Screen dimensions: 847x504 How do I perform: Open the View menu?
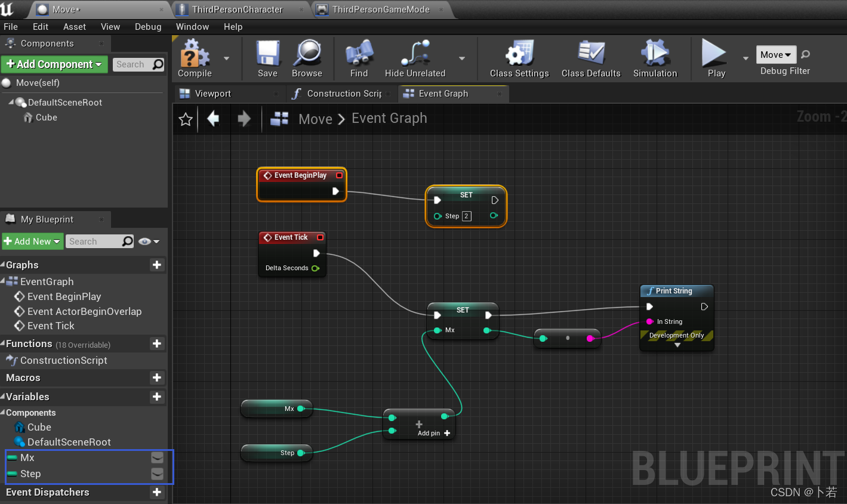(110, 27)
